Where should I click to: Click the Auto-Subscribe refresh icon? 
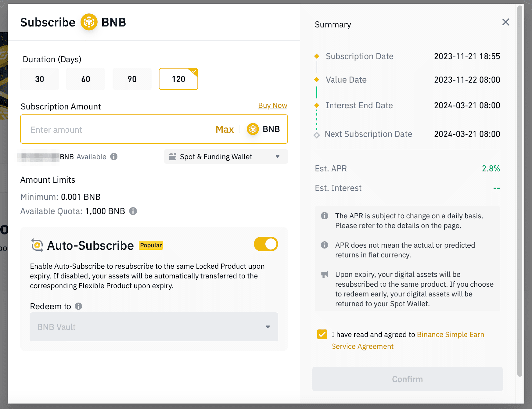tap(37, 245)
